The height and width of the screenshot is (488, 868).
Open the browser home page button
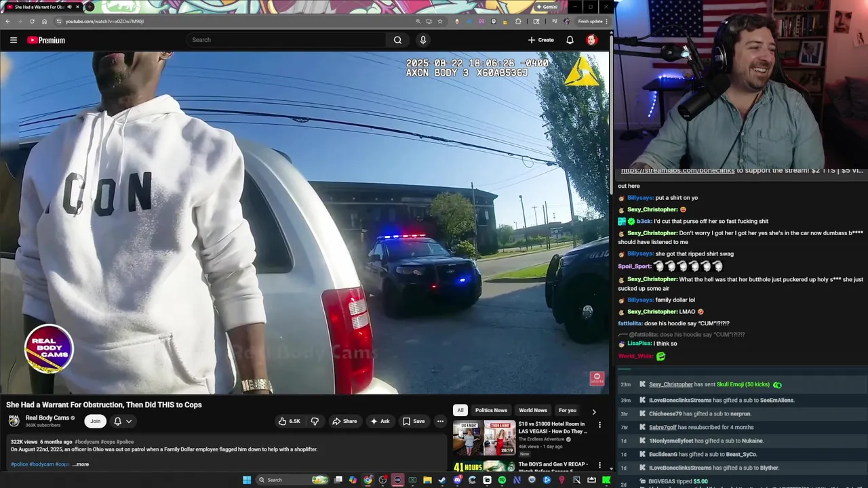tap(44, 21)
